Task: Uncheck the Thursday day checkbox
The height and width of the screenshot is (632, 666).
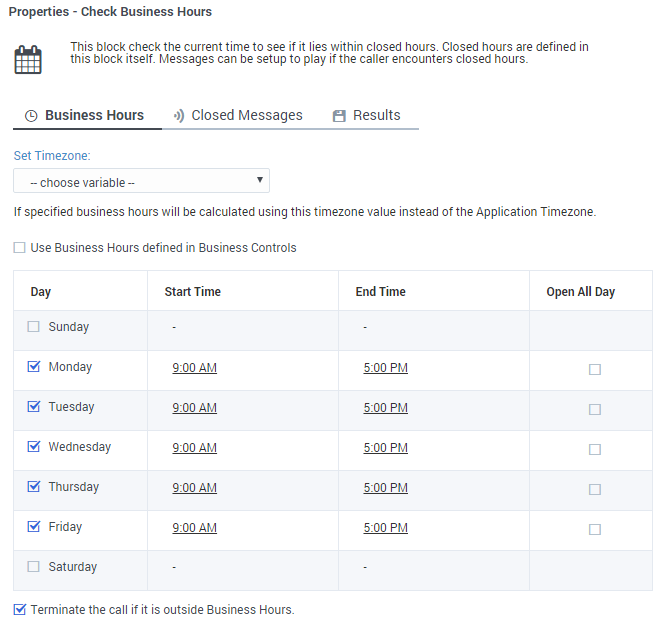Action: click(34, 487)
